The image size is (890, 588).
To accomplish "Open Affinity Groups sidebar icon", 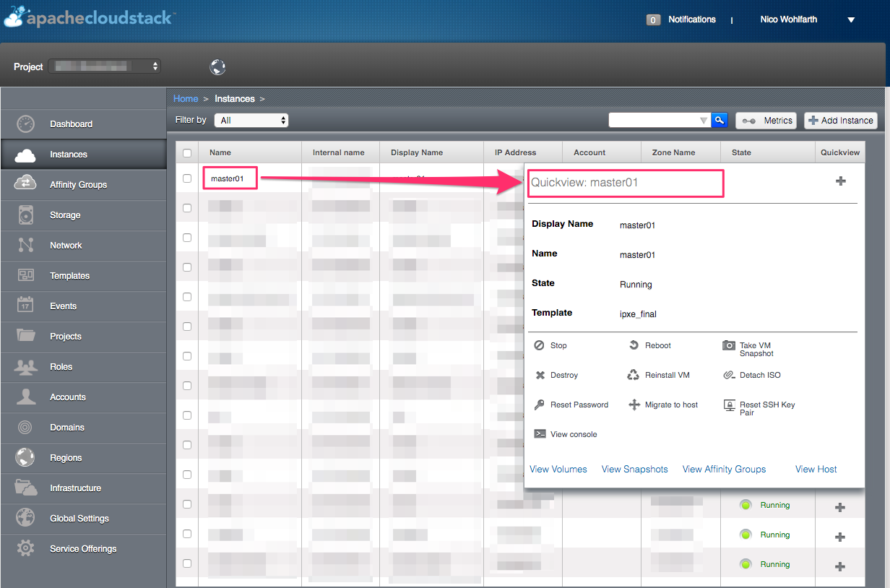I will click(x=25, y=184).
